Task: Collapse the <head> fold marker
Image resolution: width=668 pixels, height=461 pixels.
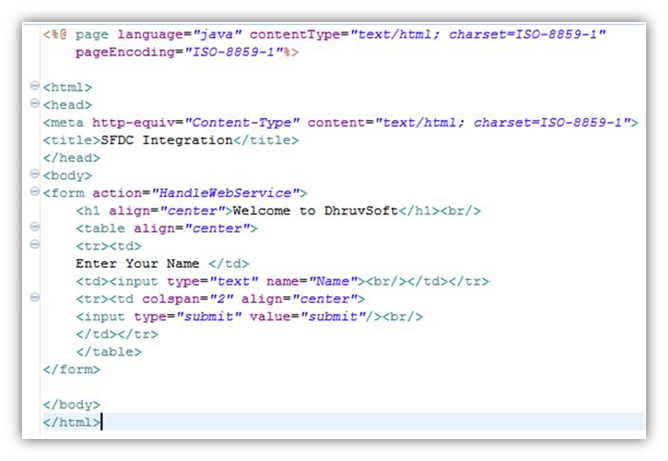Action: [x=35, y=103]
